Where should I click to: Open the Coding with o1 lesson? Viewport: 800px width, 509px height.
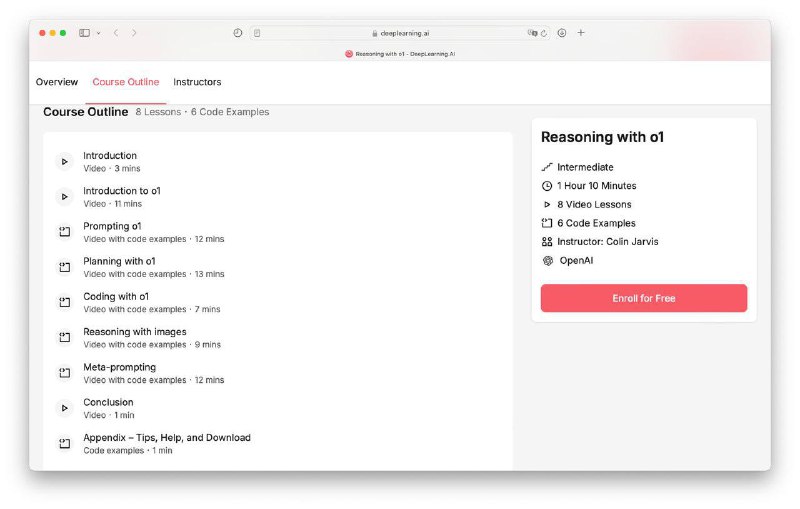116,296
